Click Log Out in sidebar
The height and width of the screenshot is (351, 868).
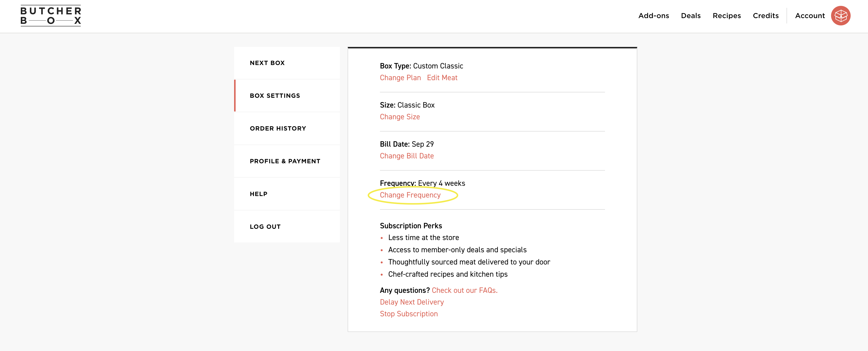pos(265,227)
